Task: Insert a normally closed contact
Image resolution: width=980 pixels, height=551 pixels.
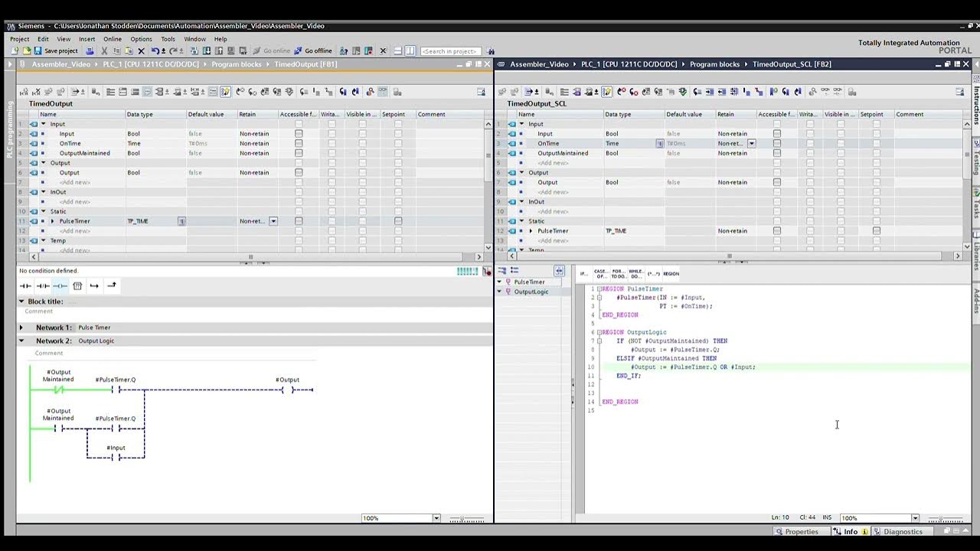Action: (x=43, y=285)
